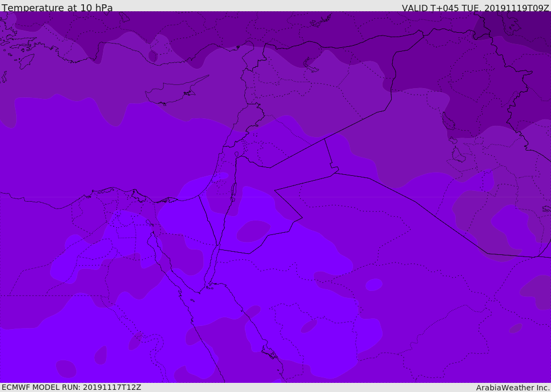Image resolution: width=551 pixels, height=392 pixels.
Task: Click the ECMWF MODEL RUN text
Action: [71, 387]
